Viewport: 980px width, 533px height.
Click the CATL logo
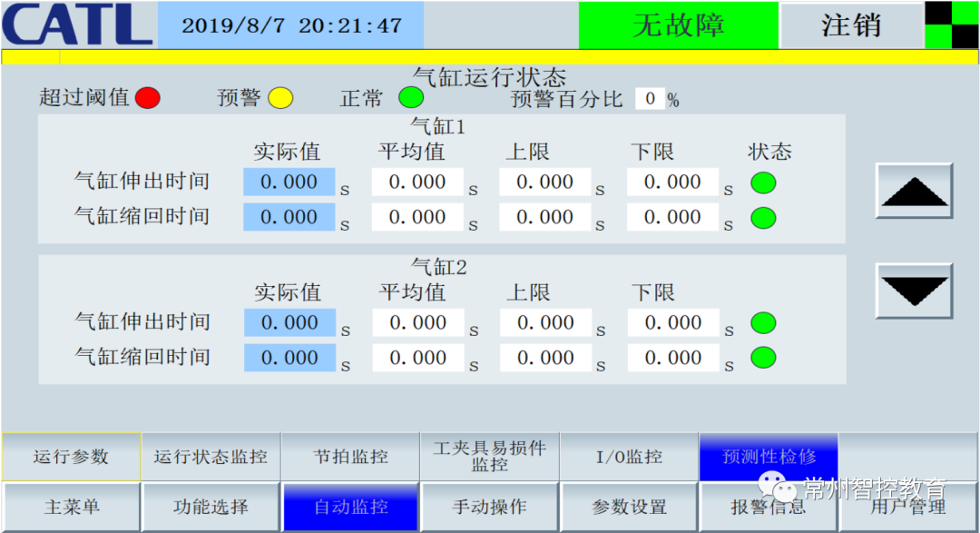[77, 25]
